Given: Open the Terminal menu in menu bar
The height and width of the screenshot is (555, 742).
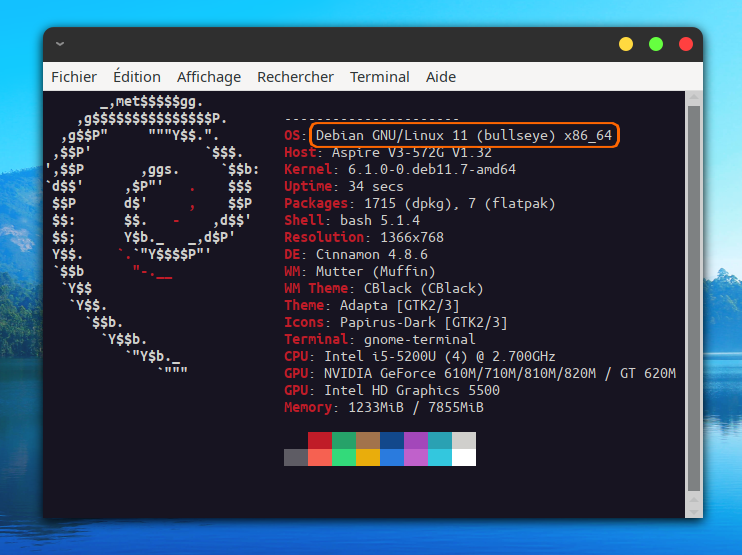Looking at the screenshot, I should click(380, 77).
